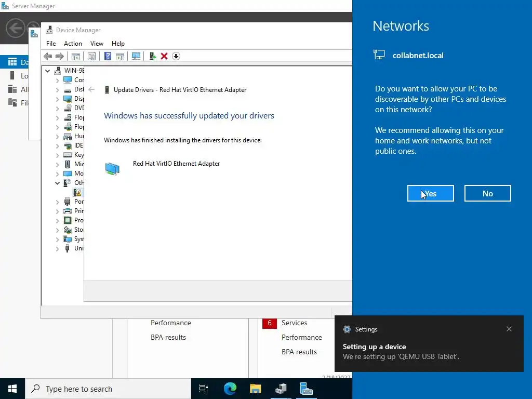
Task: Click the collabnet.local network icon
Action: (379, 55)
